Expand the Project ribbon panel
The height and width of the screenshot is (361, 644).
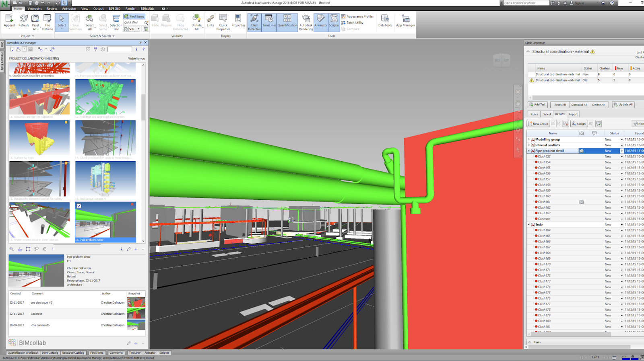point(27,36)
